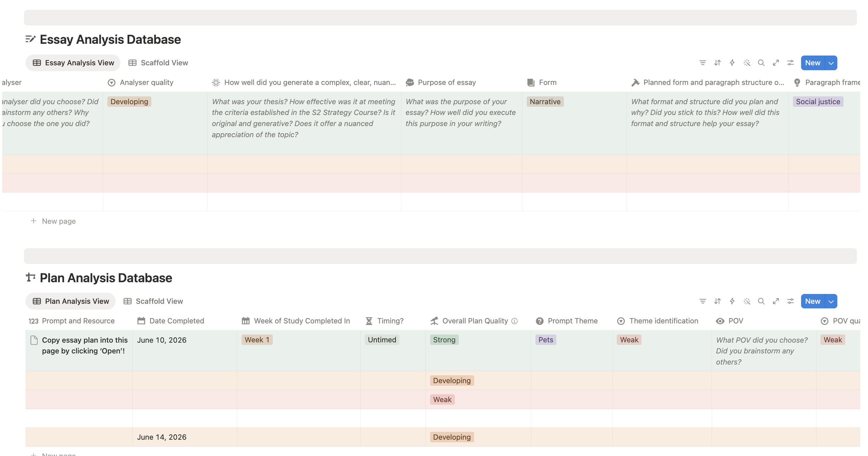The image size is (868, 456).
Task: Click search icon in Plan Analysis toolbar
Action: coord(761,301)
